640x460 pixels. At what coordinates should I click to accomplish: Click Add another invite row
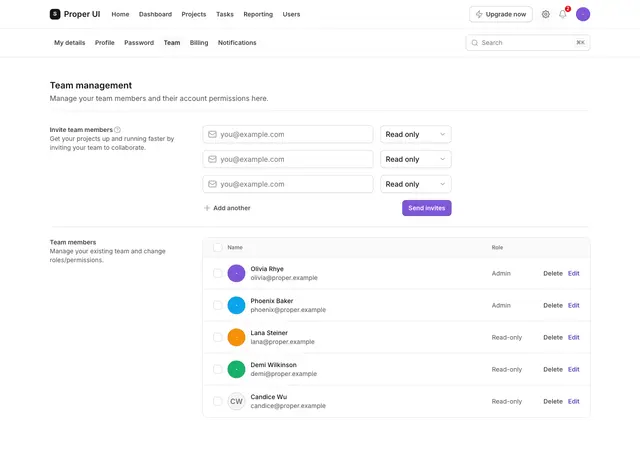tap(227, 208)
